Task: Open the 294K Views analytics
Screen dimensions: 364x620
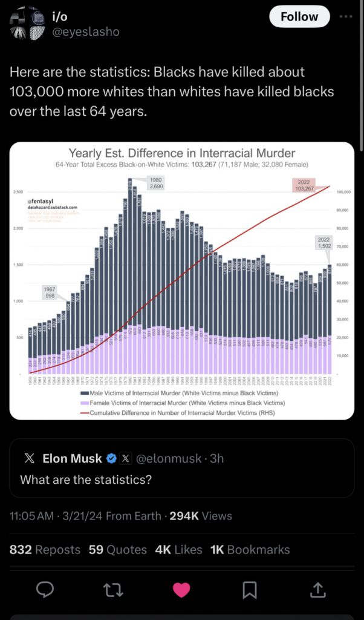Action: coord(201,516)
